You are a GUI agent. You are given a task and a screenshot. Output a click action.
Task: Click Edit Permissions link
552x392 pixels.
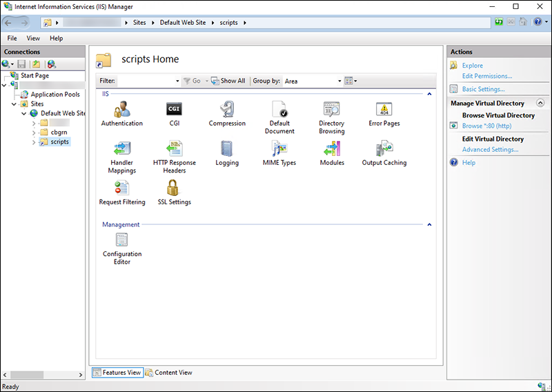[487, 76]
